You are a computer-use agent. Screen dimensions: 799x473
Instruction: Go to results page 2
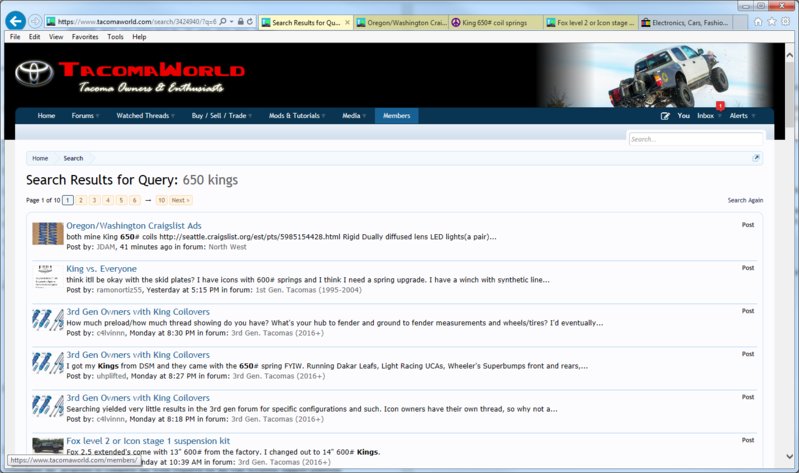(81, 200)
